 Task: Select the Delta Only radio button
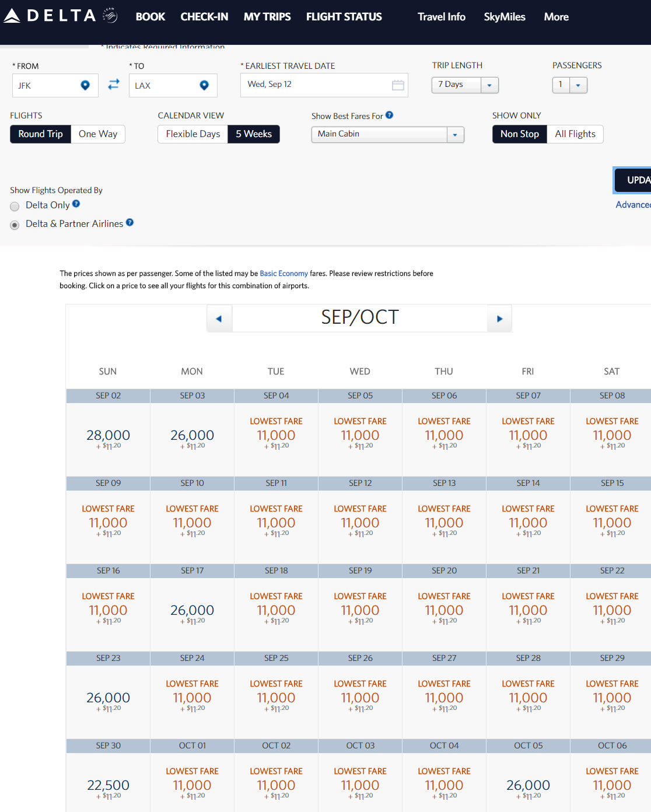point(15,206)
